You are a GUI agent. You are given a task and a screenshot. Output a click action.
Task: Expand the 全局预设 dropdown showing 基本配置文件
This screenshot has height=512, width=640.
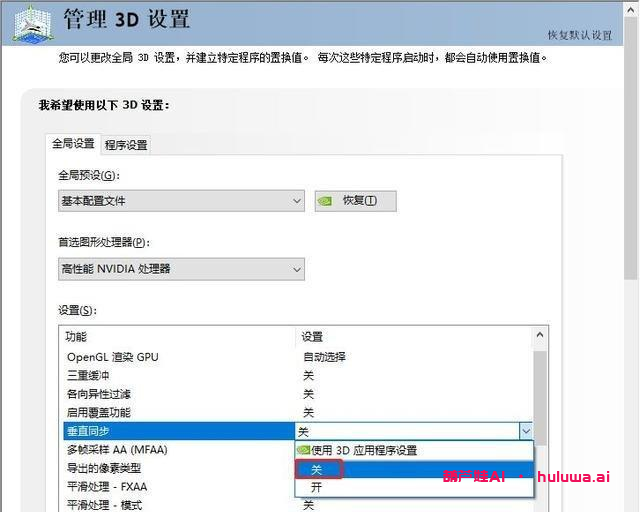181,201
